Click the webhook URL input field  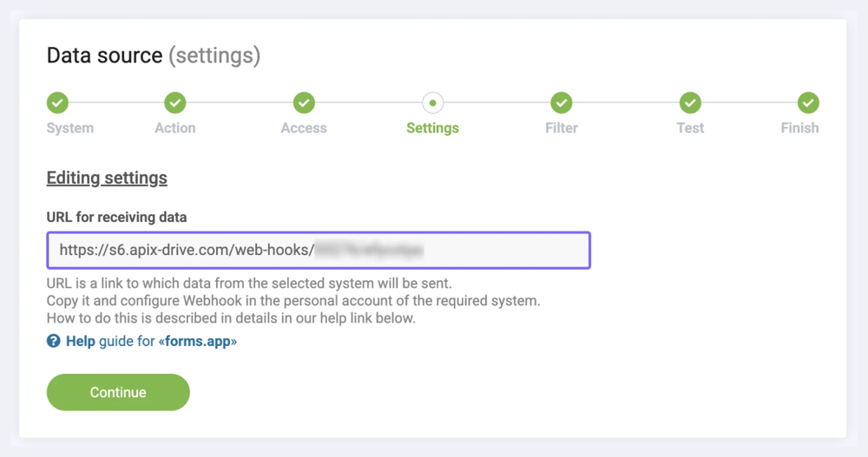(319, 250)
